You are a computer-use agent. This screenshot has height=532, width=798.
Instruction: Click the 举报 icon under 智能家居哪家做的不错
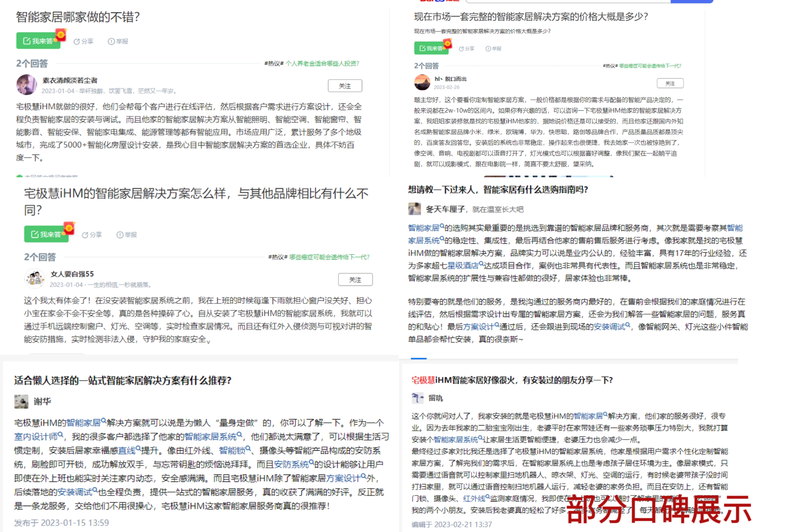click(118, 41)
